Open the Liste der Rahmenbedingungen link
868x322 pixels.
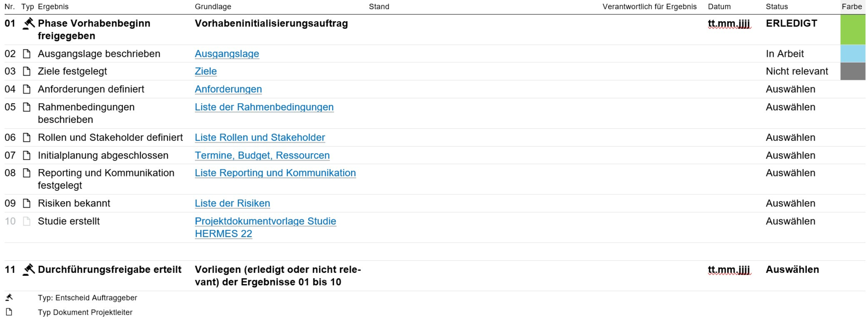click(264, 107)
